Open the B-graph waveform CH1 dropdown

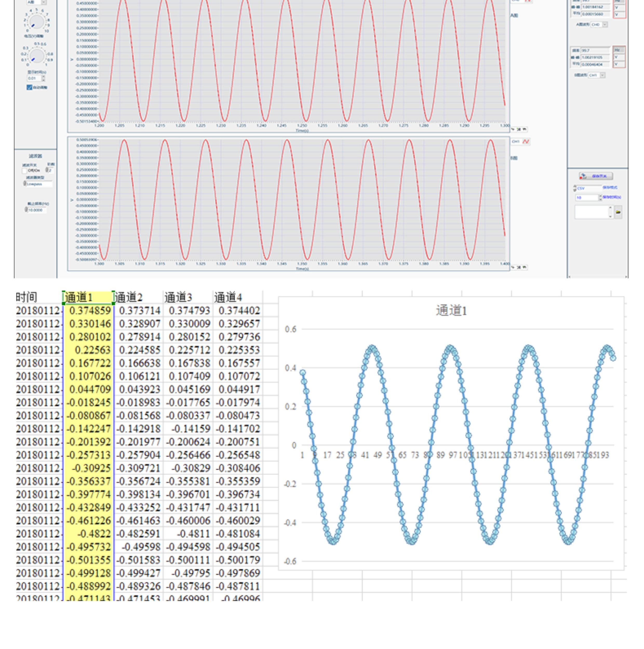[x=602, y=75]
